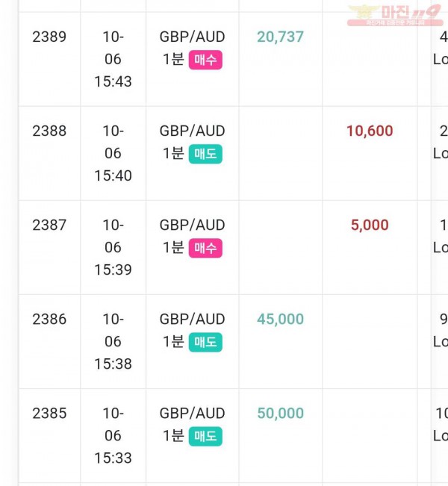Click GBP/AUD text in row 2385
This screenshot has height=486, width=448.
[192, 413]
